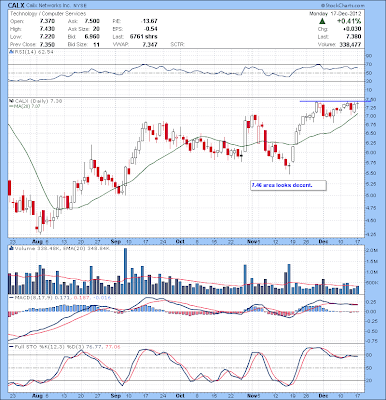Click the EPS value -0.54

pyautogui.click(x=151, y=29)
